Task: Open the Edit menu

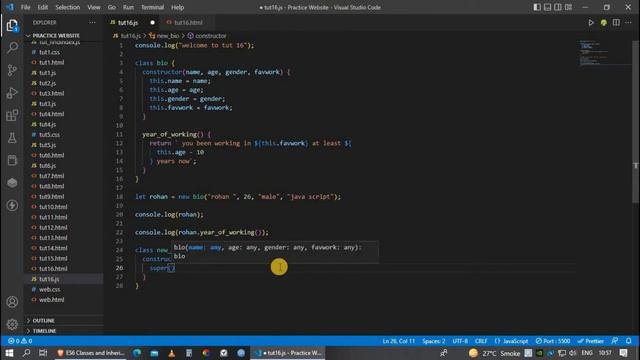Action: click(42, 7)
